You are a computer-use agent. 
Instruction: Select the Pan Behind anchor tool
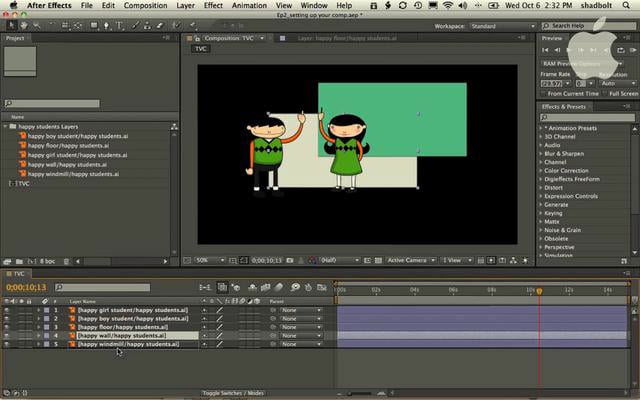coord(78,25)
